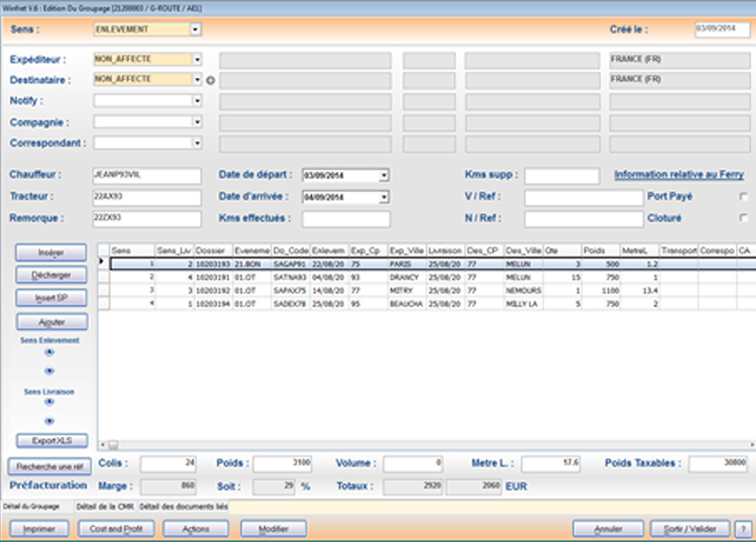The height and width of the screenshot is (542, 756).
Task: Click into the Chauffeur input field
Action: point(146,176)
